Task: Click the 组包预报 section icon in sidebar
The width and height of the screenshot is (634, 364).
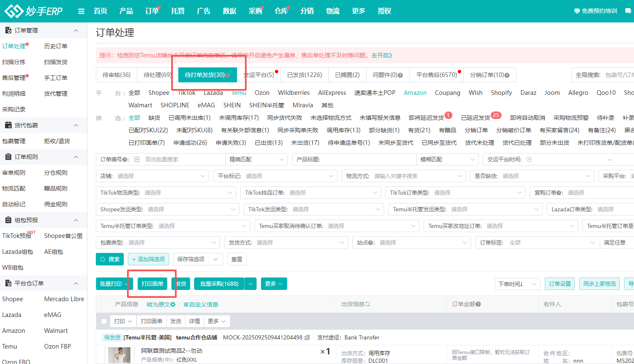Action: [x=8, y=220]
